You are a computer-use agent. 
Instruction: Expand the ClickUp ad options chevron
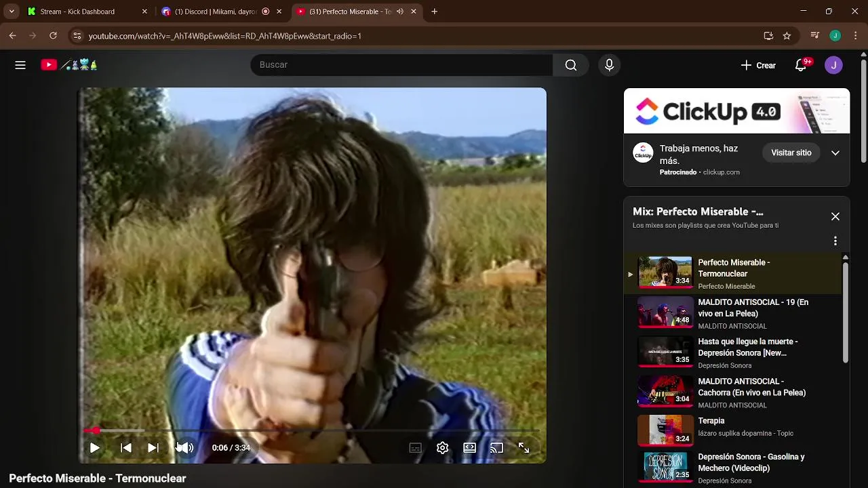pos(835,153)
